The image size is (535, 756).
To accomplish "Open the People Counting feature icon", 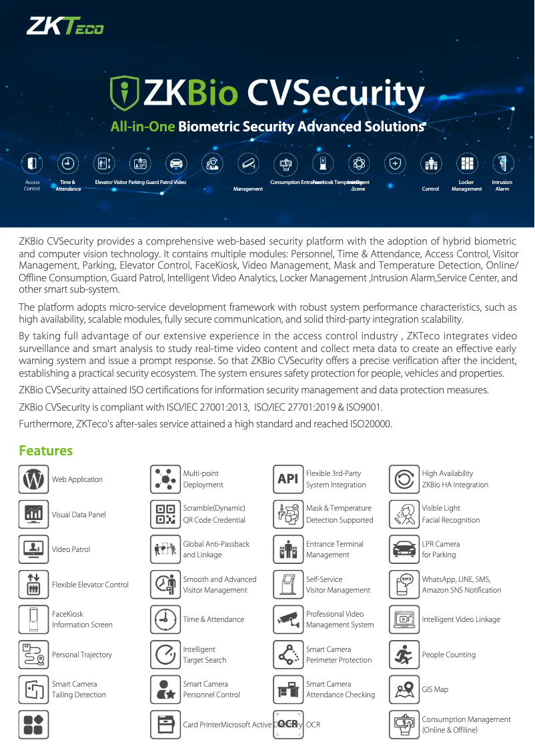I will [404, 654].
